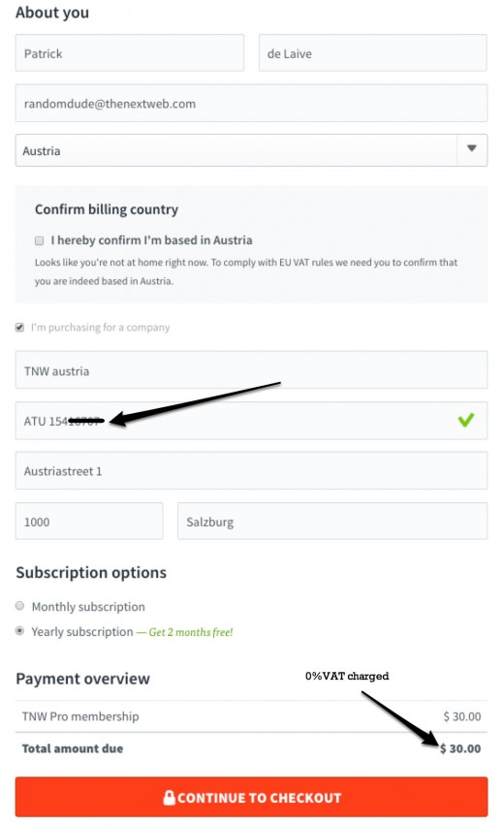Click the Total amount due $30.00
504x825 pixels.
pos(460,748)
